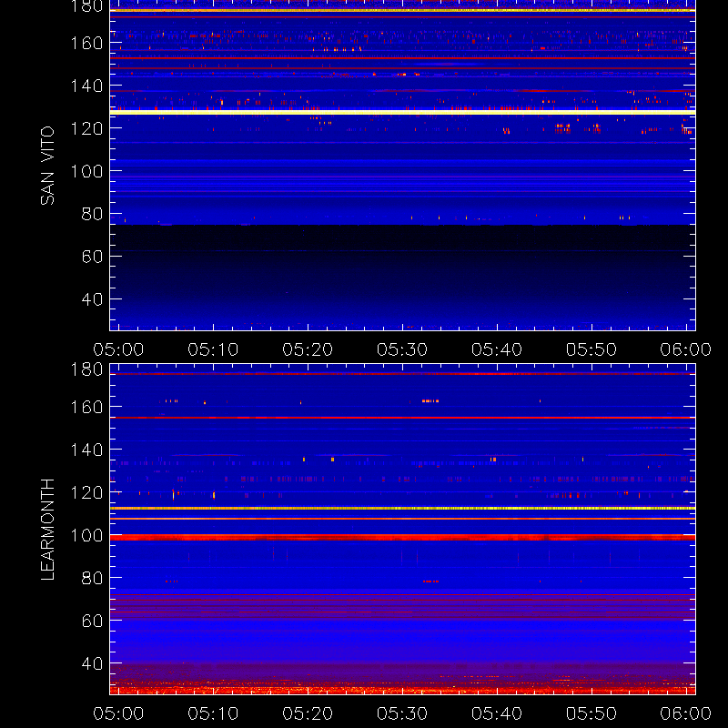This screenshot has height=728, width=728.
Task: Click 05:50 under the LEARMONTH plot
Action: (591, 713)
